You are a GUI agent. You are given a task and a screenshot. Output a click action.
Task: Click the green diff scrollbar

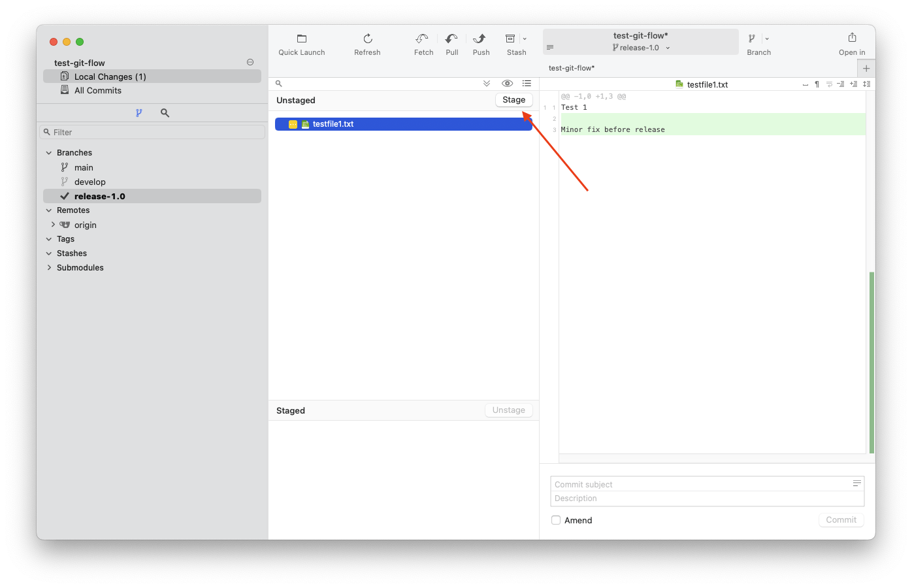[871, 363]
